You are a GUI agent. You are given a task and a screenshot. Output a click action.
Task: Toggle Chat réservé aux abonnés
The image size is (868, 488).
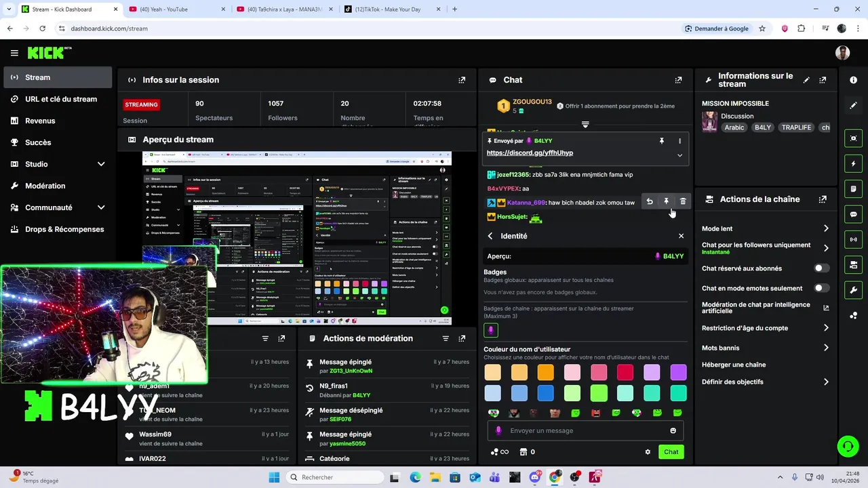pyautogui.click(x=821, y=268)
